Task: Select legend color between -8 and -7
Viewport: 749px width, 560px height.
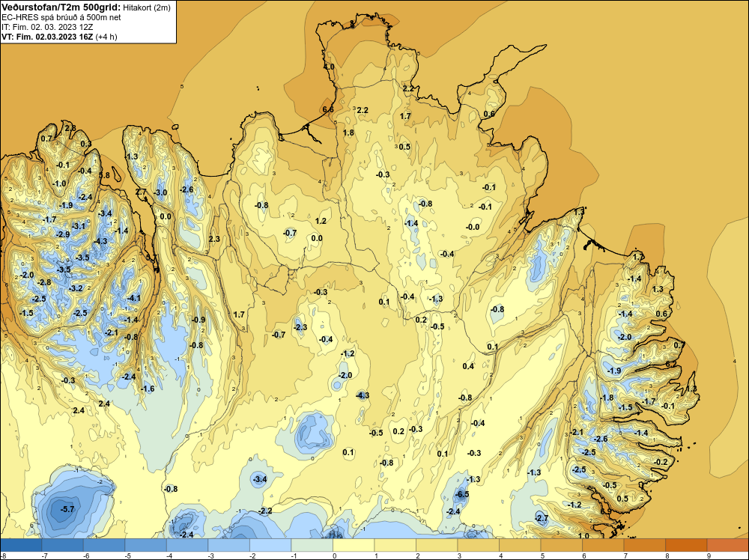Action: (x=21, y=545)
